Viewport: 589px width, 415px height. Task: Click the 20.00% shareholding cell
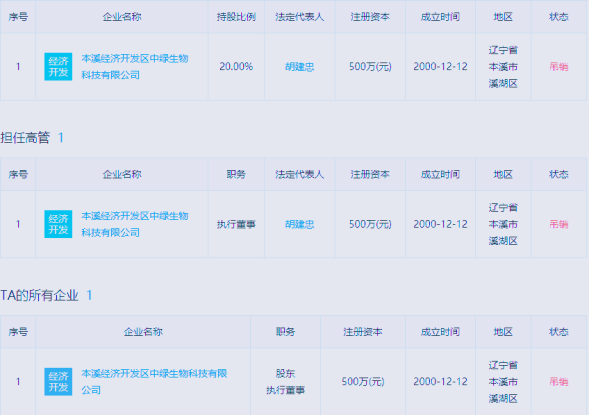point(236,67)
